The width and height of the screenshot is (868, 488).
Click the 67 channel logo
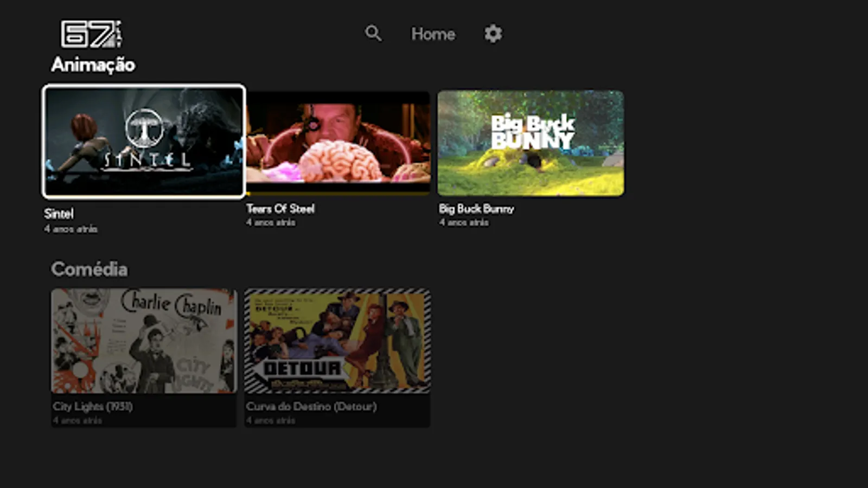point(91,34)
